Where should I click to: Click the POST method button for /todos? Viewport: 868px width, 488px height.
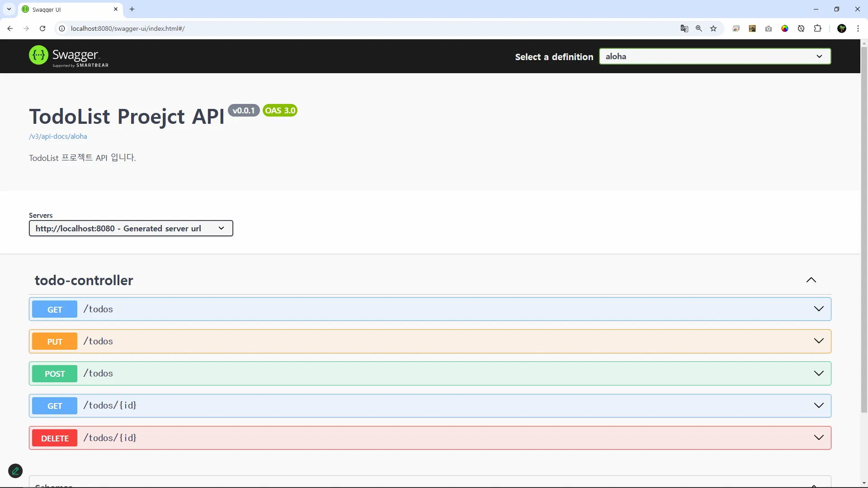click(x=55, y=374)
